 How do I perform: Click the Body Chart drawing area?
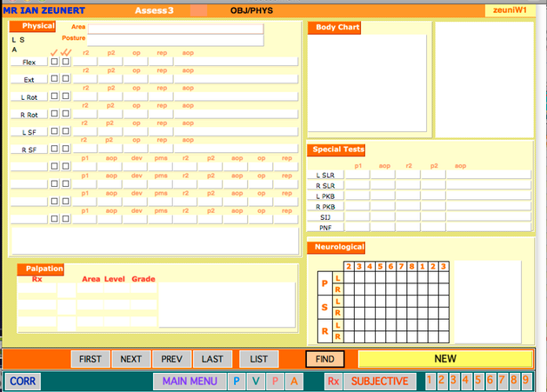[x=367, y=83]
